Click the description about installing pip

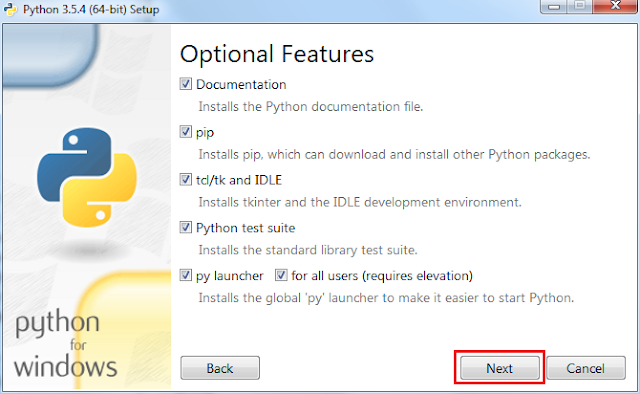[x=394, y=155]
